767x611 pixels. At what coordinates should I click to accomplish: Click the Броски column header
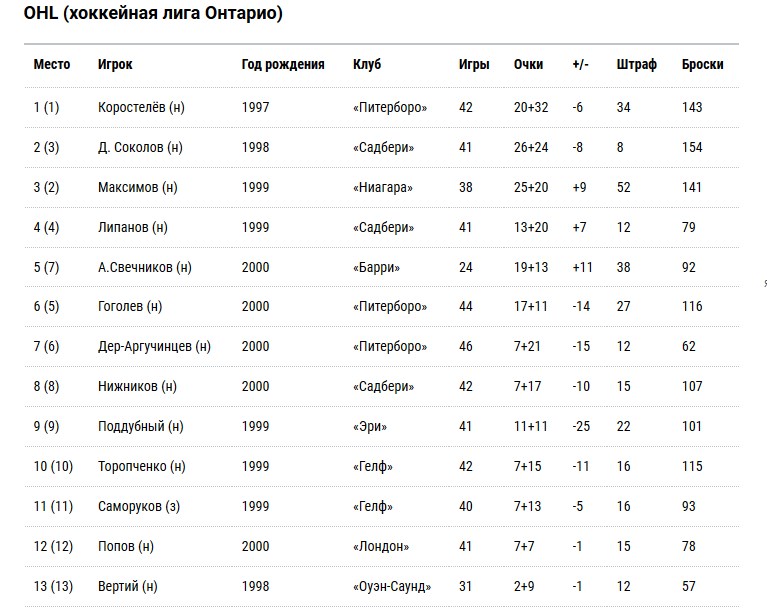point(702,64)
